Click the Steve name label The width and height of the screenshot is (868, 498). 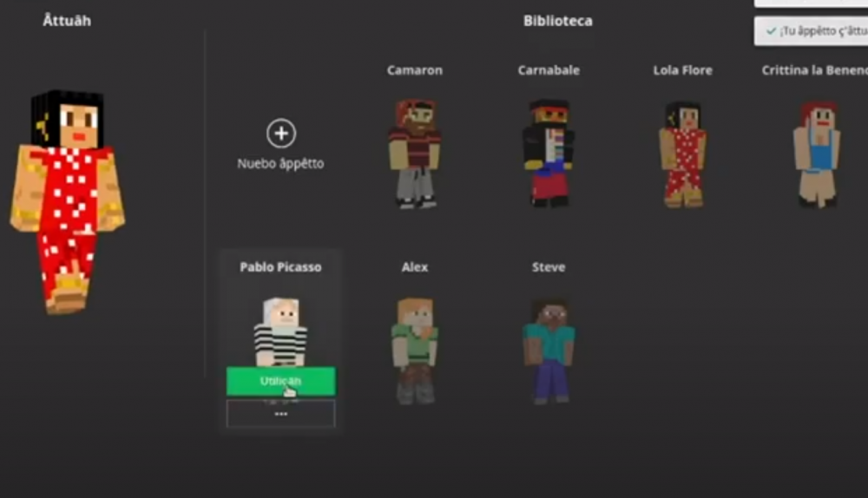click(x=548, y=267)
